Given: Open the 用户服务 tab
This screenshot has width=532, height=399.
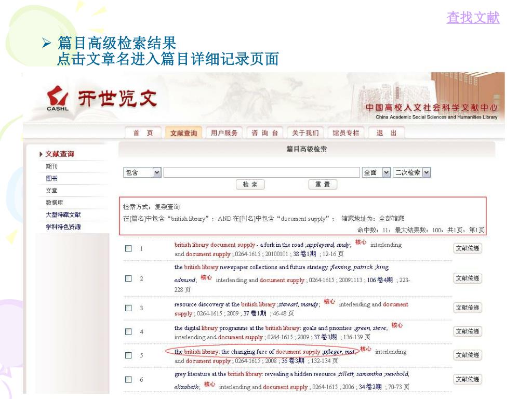Looking at the screenshot, I should tap(224, 133).
